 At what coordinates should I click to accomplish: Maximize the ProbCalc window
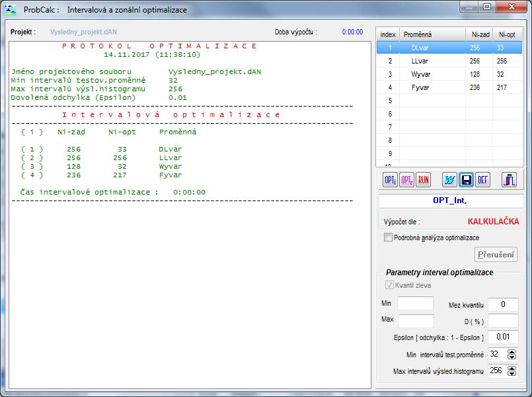pos(487,7)
